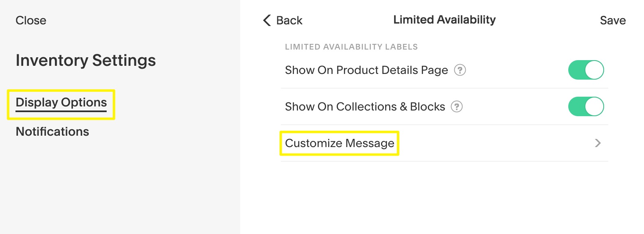
Task: Click the Show On Collections & Blocks label
Action: point(365,107)
